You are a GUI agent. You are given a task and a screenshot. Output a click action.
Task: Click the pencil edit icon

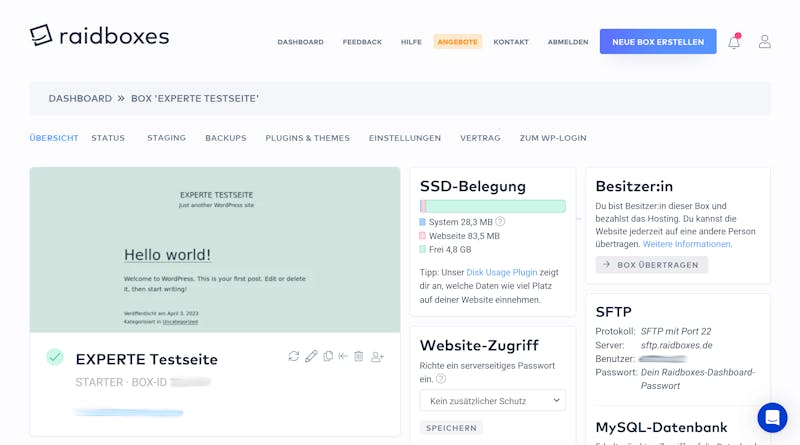point(311,356)
